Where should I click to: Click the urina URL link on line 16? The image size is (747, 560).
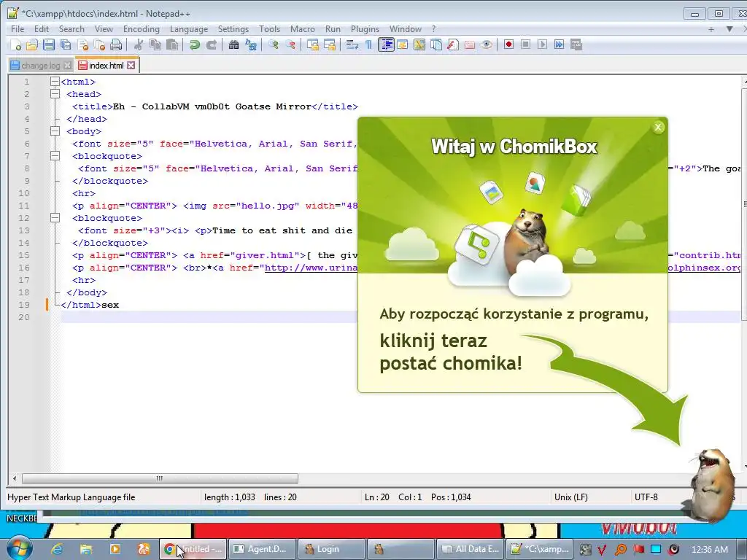point(311,268)
